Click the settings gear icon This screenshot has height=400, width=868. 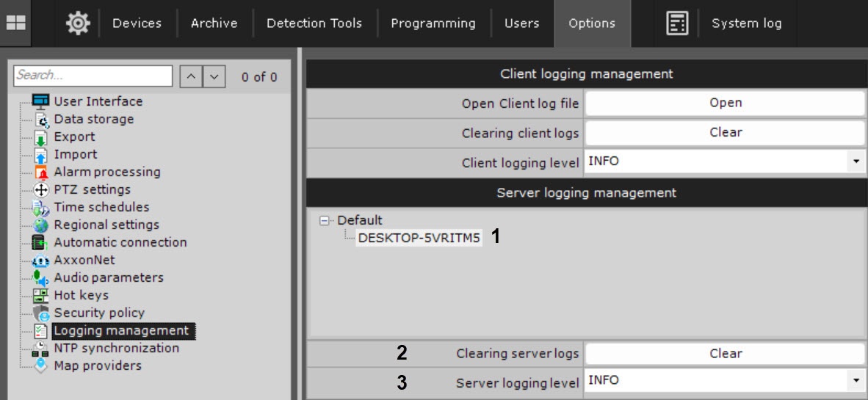click(x=77, y=23)
